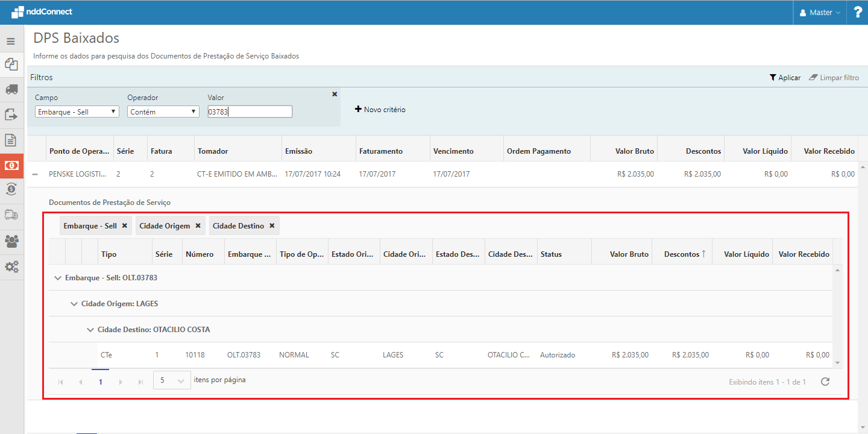The width and height of the screenshot is (868, 434).
Task: Open the hamburger menu in the sidebar
Action: point(11,42)
